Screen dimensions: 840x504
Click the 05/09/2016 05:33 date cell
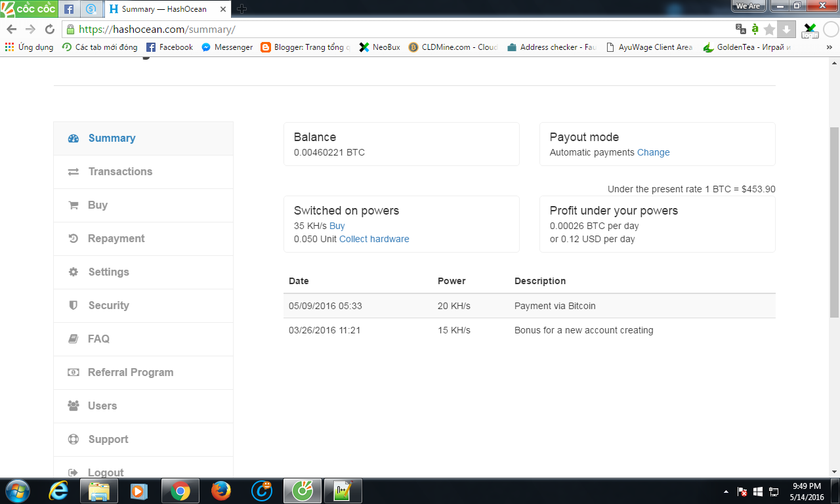[x=325, y=306]
